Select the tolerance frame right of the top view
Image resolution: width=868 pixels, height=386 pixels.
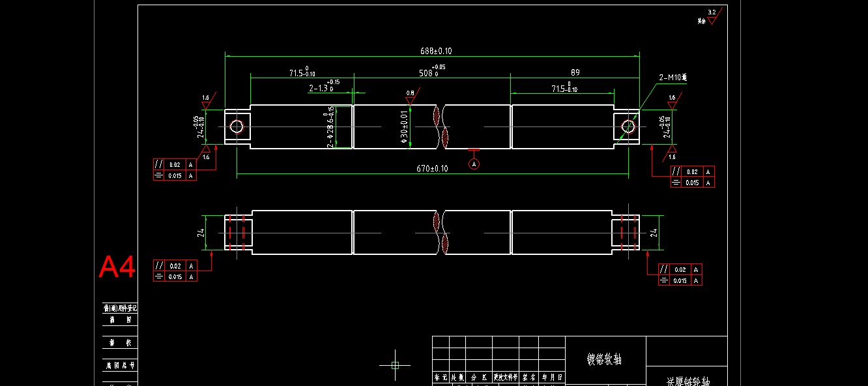[x=693, y=177]
